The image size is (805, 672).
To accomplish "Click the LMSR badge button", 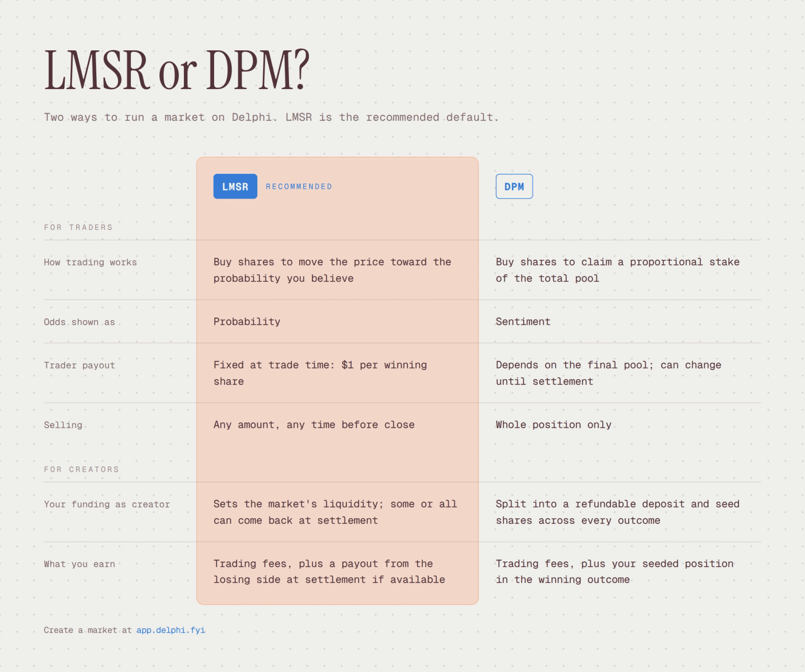I will (235, 186).
